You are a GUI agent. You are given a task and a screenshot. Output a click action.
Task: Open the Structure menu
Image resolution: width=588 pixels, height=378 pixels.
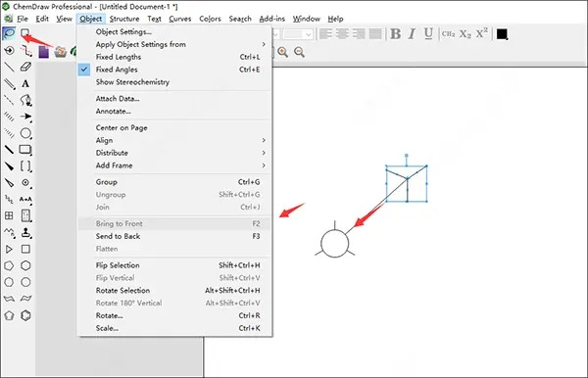tap(124, 19)
